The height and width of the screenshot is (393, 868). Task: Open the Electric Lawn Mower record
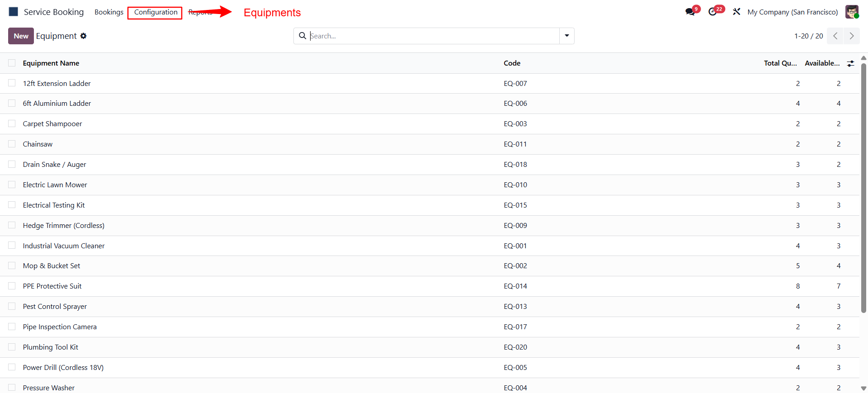pos(55,185)
